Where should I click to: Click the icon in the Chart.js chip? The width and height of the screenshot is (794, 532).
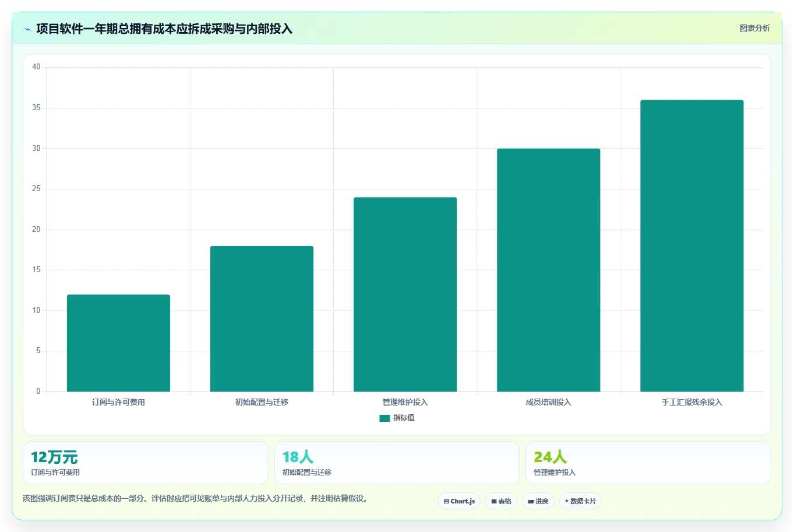pyautogui.click(x=446, y=501)
